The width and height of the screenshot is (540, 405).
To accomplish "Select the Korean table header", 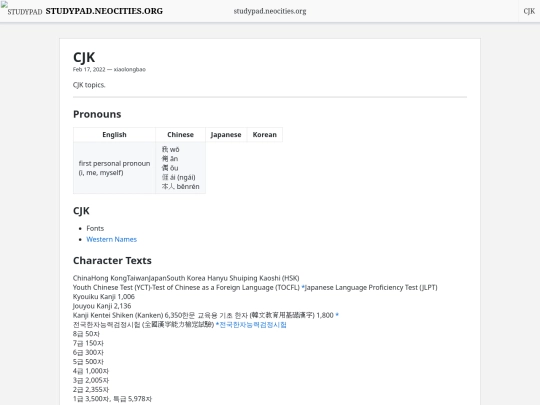I will (x=264, y=135).
